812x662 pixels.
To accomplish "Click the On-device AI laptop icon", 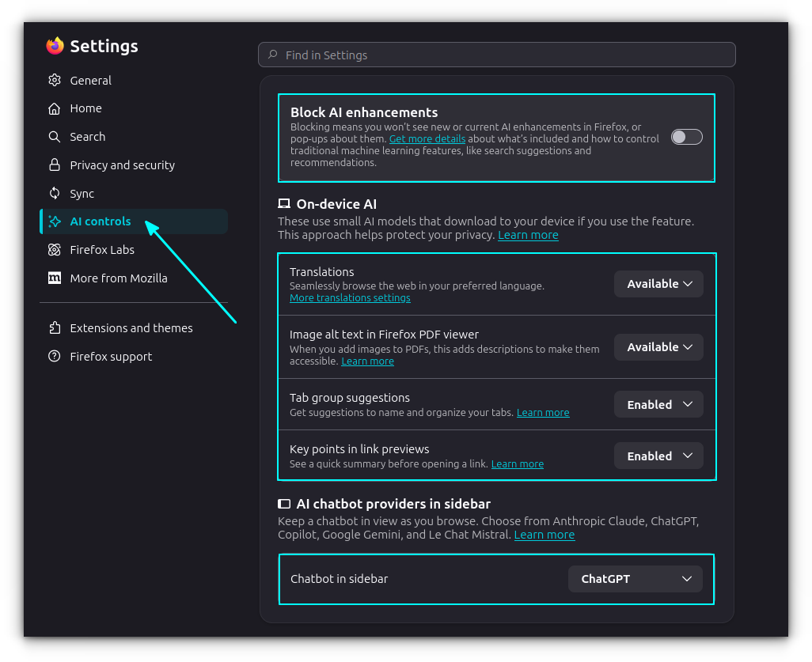I will tap(284, 203).
